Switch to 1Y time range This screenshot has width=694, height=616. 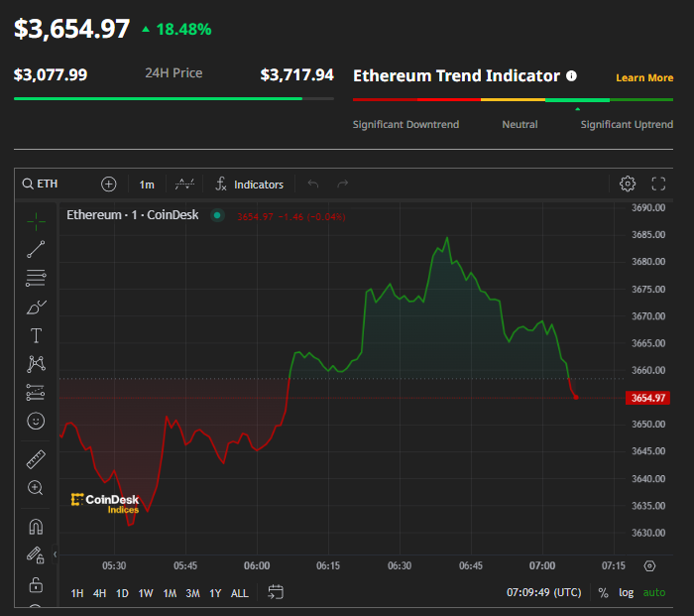pos(215,593)
